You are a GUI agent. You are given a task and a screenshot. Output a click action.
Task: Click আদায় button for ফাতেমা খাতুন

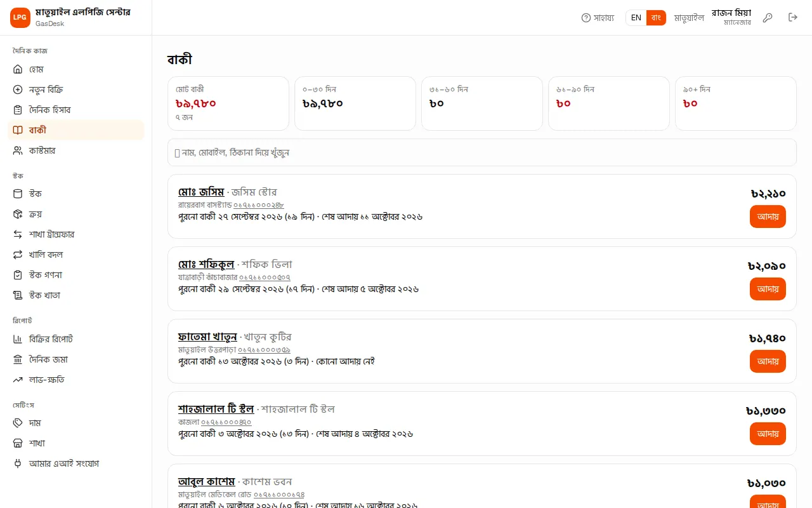pos(768,361)
